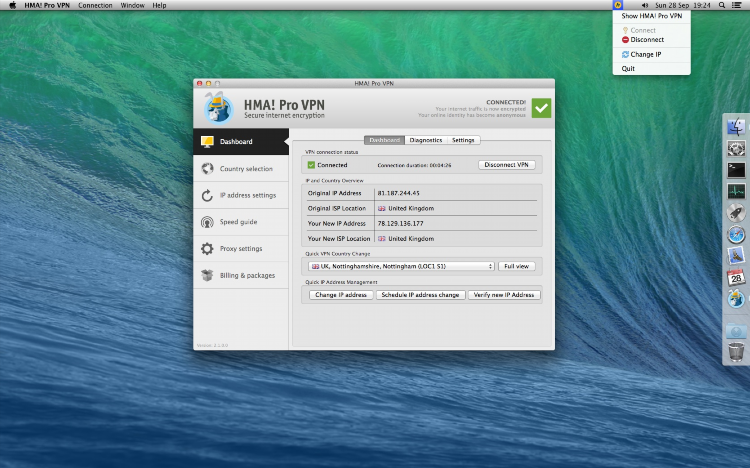Choose Show HMA! Pro VPN menu item

click(651, 16)
